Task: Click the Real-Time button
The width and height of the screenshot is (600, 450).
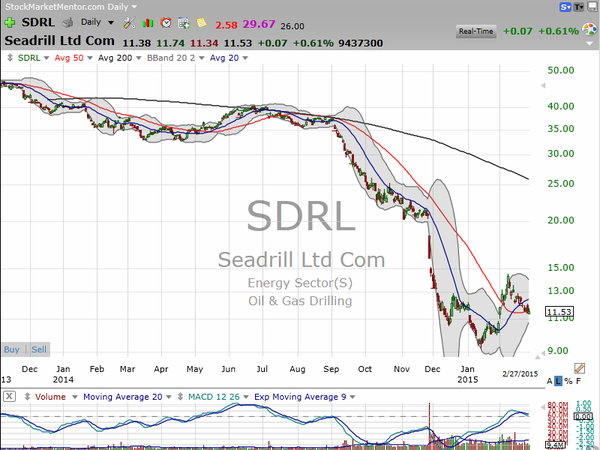Action: coord(476,31)
